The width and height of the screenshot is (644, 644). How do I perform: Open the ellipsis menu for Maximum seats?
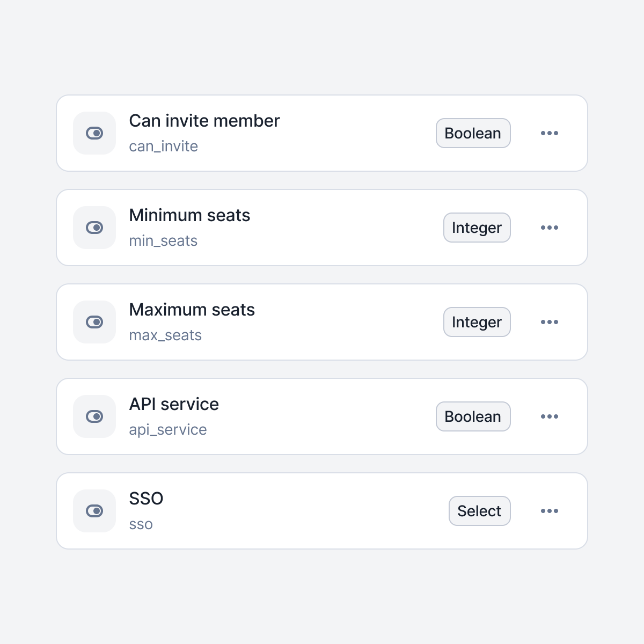click(549, 322)
